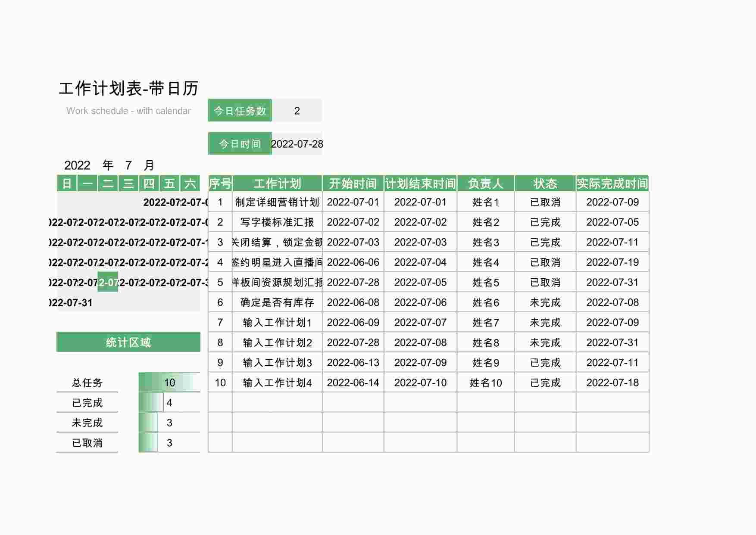Select the highlighted green calendar day cell
Viewport: 756px width, 535px height.
coord(108,282)
